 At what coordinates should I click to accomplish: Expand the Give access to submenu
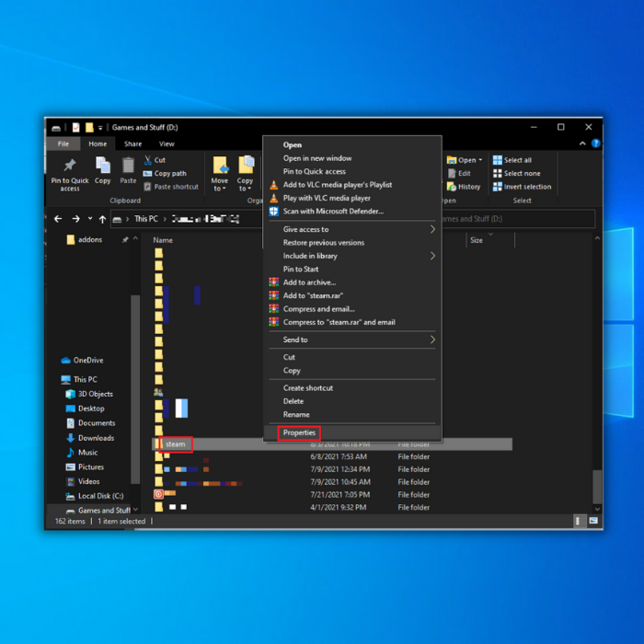432,229
